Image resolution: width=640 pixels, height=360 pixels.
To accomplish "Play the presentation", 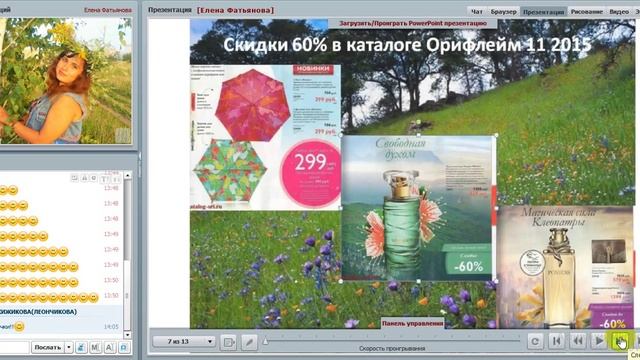I will [x=599, y=341].
